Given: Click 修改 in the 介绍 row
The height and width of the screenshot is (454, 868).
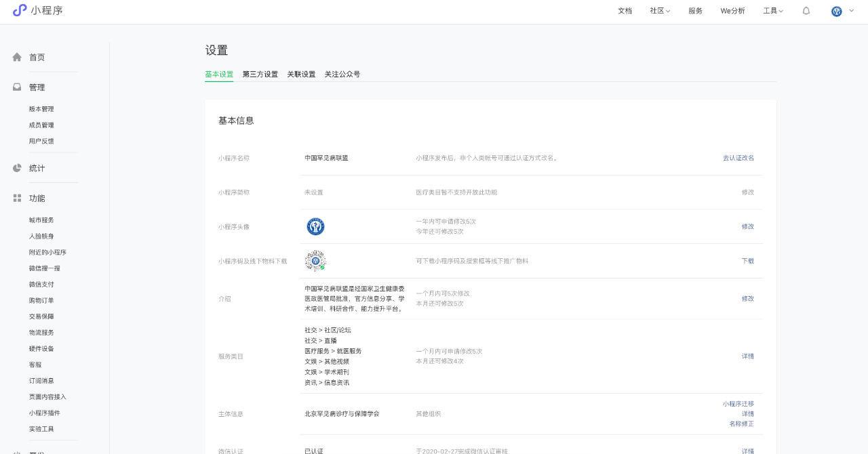Looking at the screenshot, I should (x=748, y=299).
